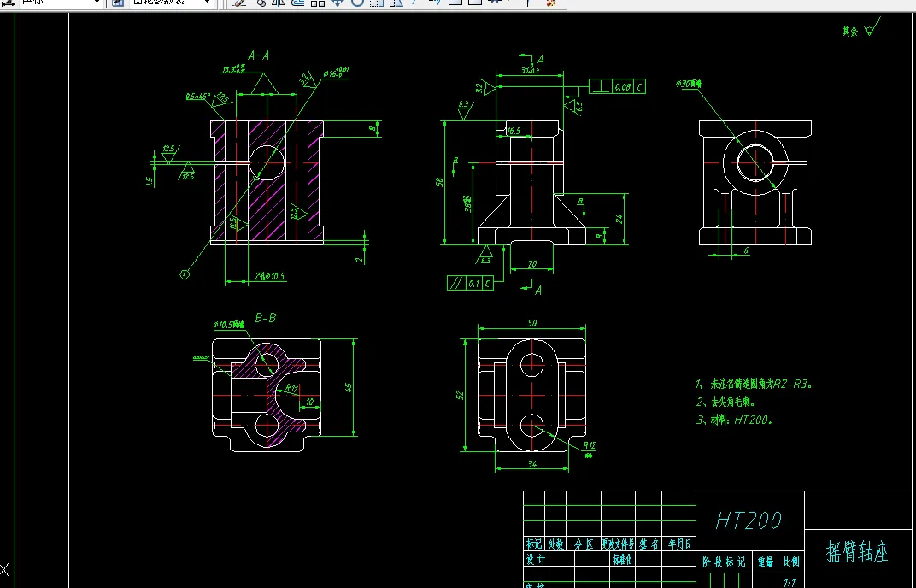
Task: Click the 标记 cell in title block
Action: 534,544
